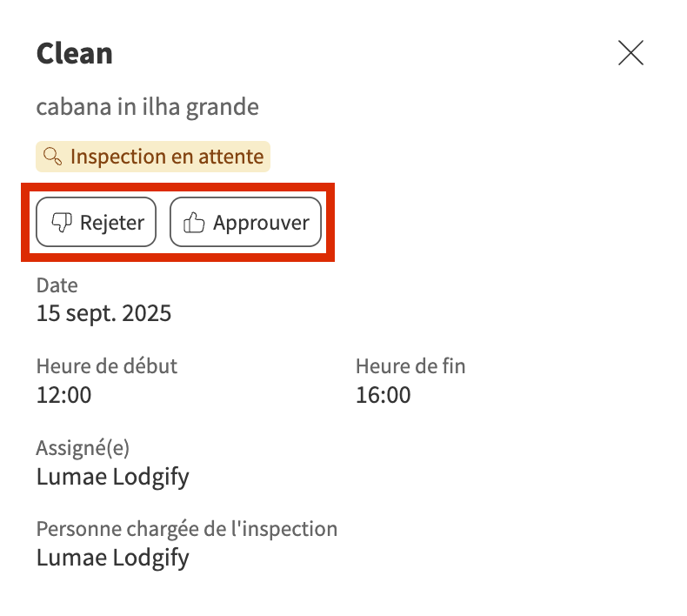Click the assignee name Lumae Lodgify

(112, 476)
